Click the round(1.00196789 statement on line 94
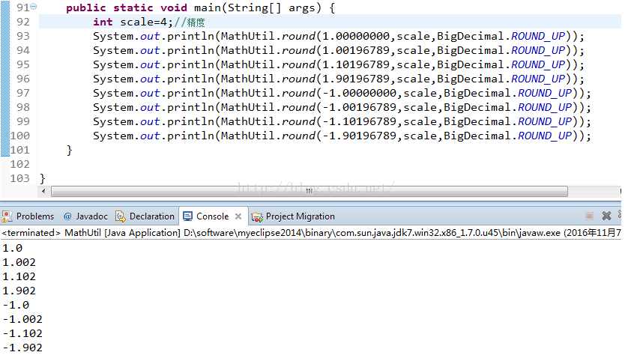 coord(339,51)
